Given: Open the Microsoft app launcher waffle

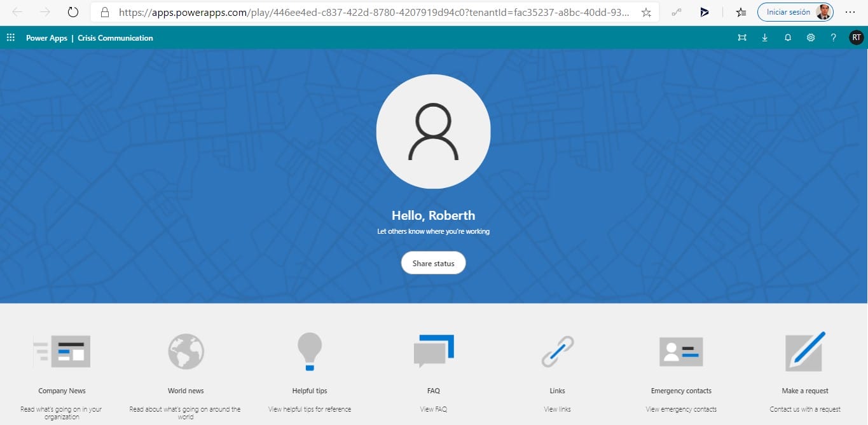Looking at the screenshot, I should click(x=10, y=37).
